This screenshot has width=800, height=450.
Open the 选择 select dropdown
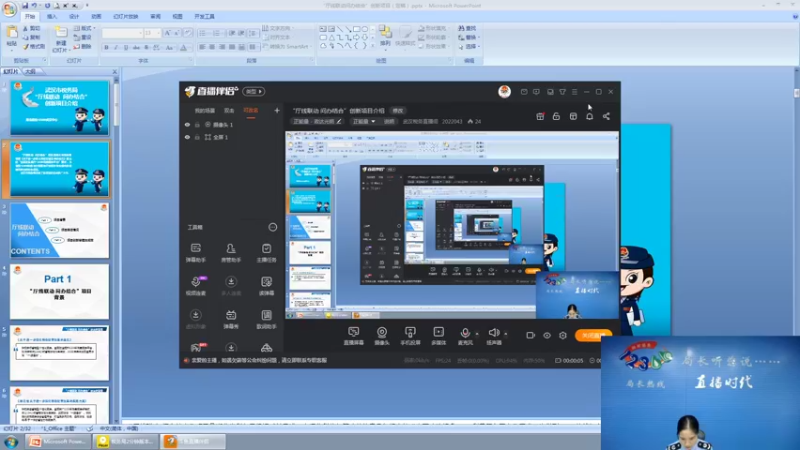[469, 46]
